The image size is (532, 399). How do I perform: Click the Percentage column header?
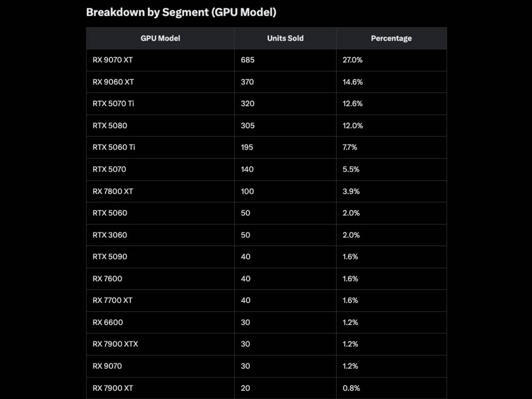coord(391,38)
